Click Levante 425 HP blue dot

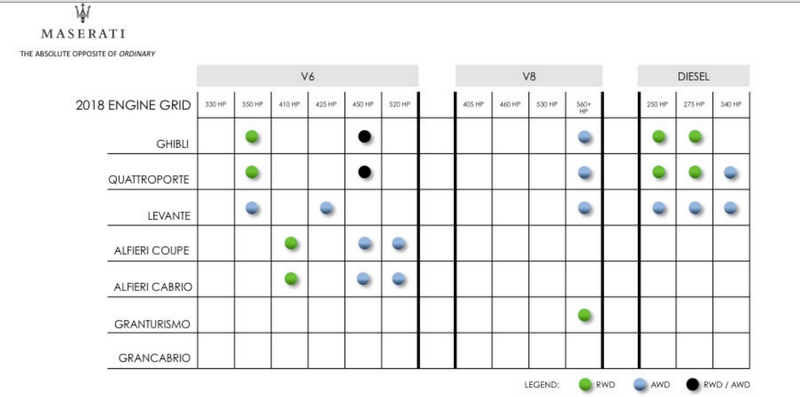click(327, 208)
